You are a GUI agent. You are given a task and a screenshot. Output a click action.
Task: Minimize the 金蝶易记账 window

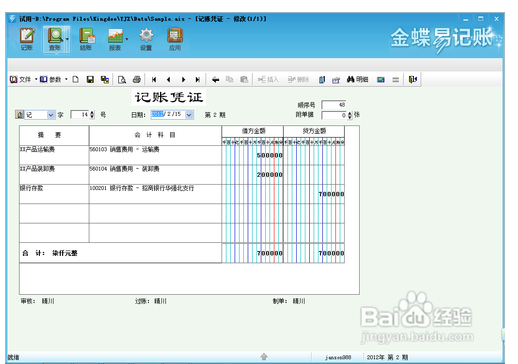(465, 19)
